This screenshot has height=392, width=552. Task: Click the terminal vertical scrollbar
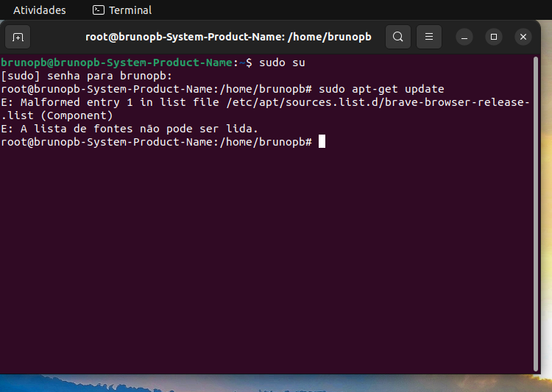point(536,214)
